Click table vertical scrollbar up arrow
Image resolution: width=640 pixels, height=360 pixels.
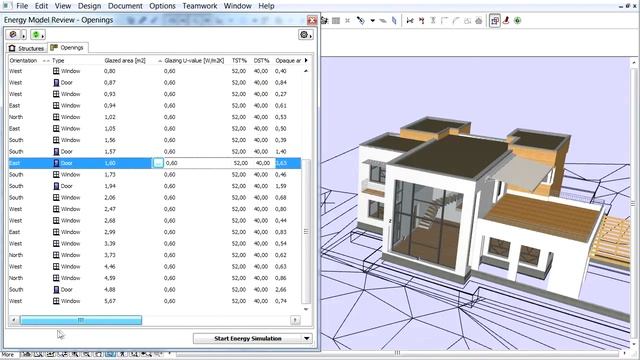pyautogui.click(x=306, y=71)
